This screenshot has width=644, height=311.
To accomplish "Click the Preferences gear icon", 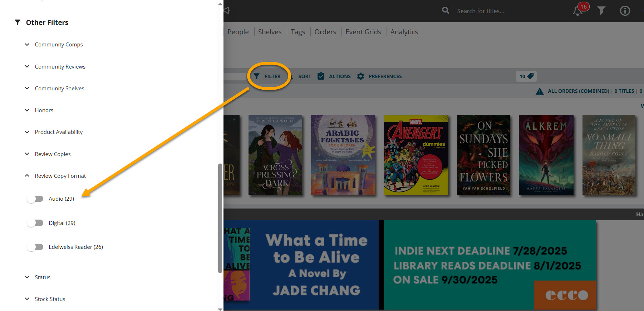I will click(x=360, y=76).
